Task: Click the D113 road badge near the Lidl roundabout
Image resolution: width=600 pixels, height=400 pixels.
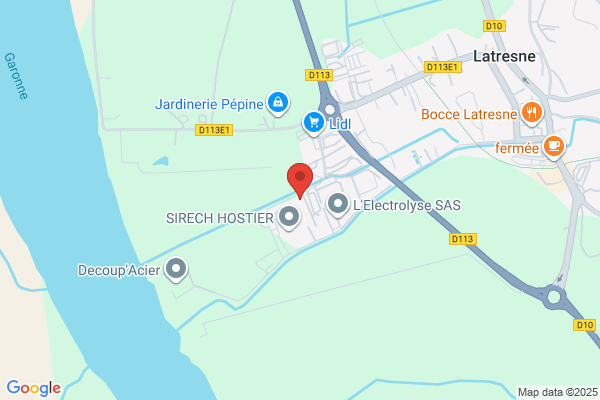Action: click(319, 75)
